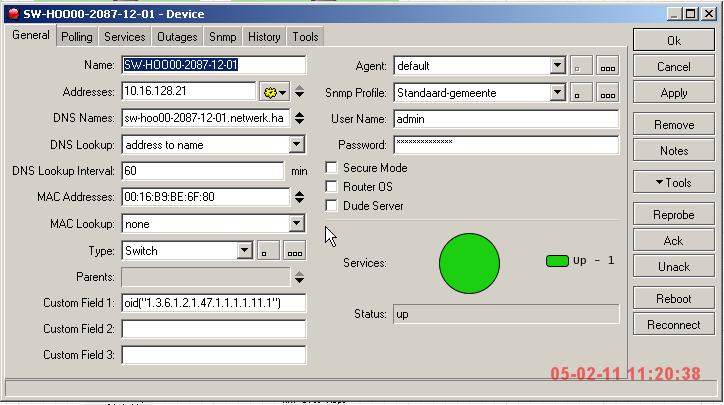This screenshot has width=724, height=405.
Task: Click the small square button beside Snmp Profile
Action: [581, 93]
